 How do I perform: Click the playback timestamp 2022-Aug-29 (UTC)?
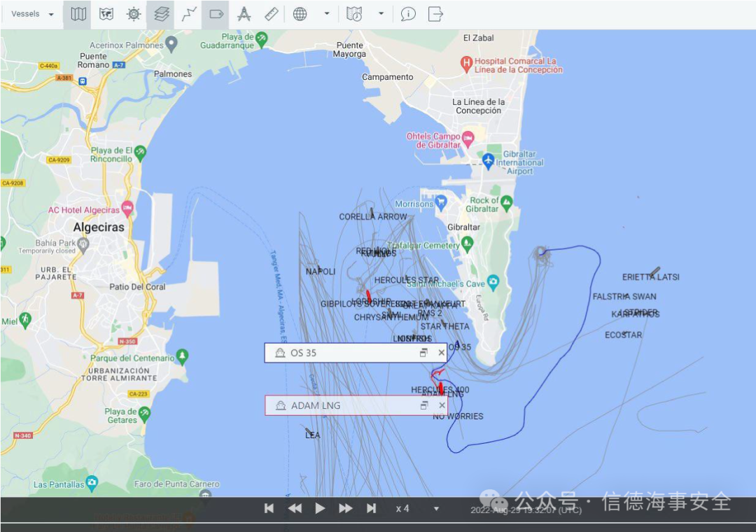pyautogui.click(x=526, y=510)
